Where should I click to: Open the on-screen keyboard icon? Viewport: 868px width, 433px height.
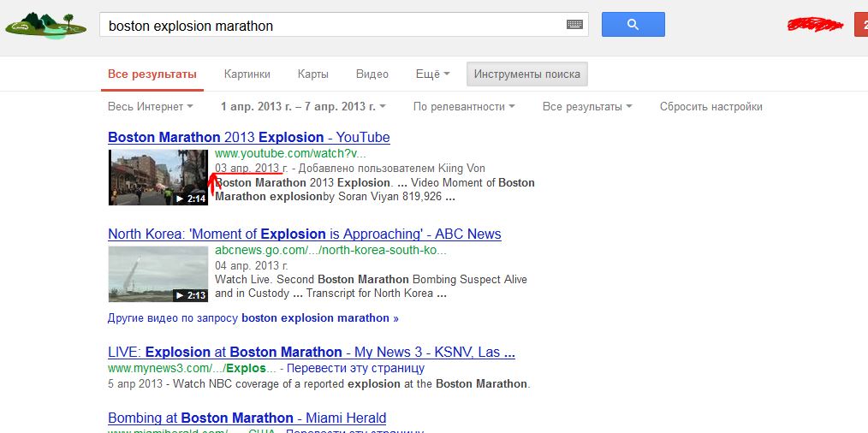pyautogui.click(x=574, y=24)
